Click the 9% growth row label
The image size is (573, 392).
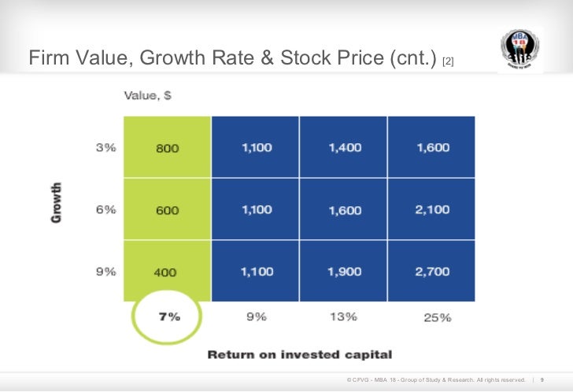[106, 272]
